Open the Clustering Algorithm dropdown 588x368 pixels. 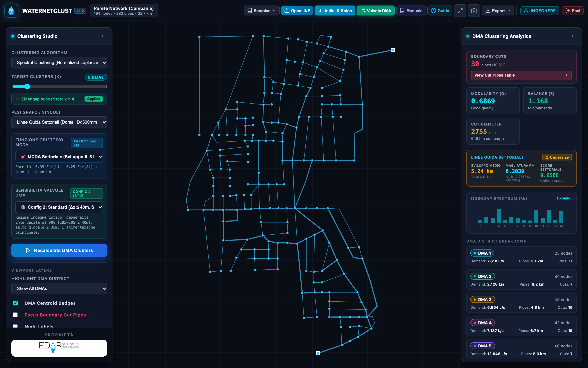(59, 63)
